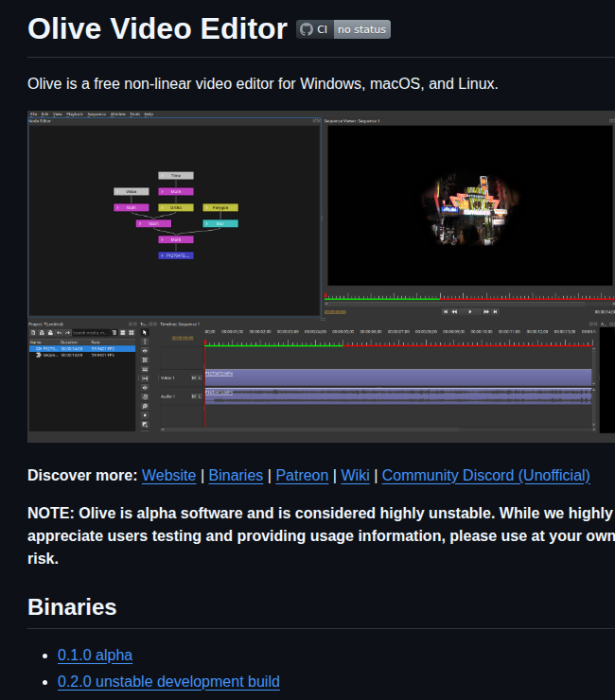Open the Community Discord (Unofficial) link
This screenshot has width=615, height=700.
[x=486, y=476]
